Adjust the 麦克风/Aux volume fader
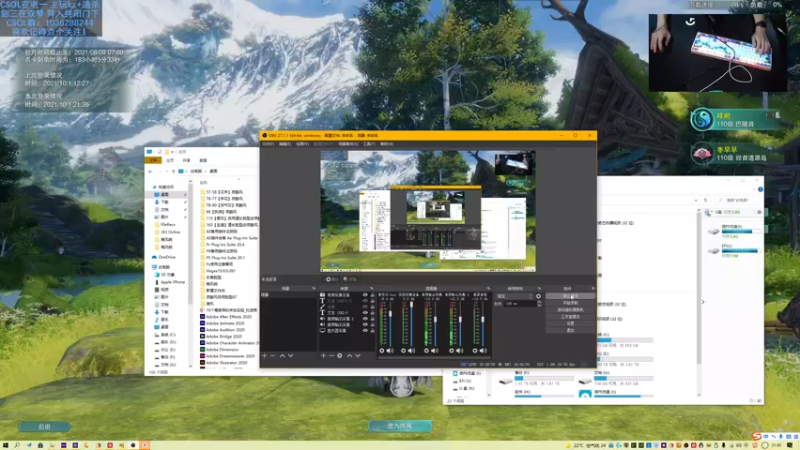This screenshot has height=450, width=800. (390, 314)
